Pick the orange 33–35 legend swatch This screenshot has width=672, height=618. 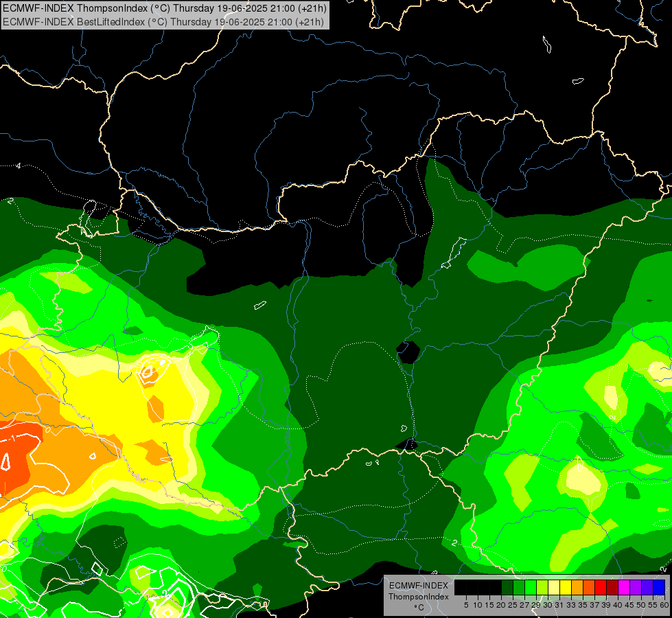[x=577, y=587]
